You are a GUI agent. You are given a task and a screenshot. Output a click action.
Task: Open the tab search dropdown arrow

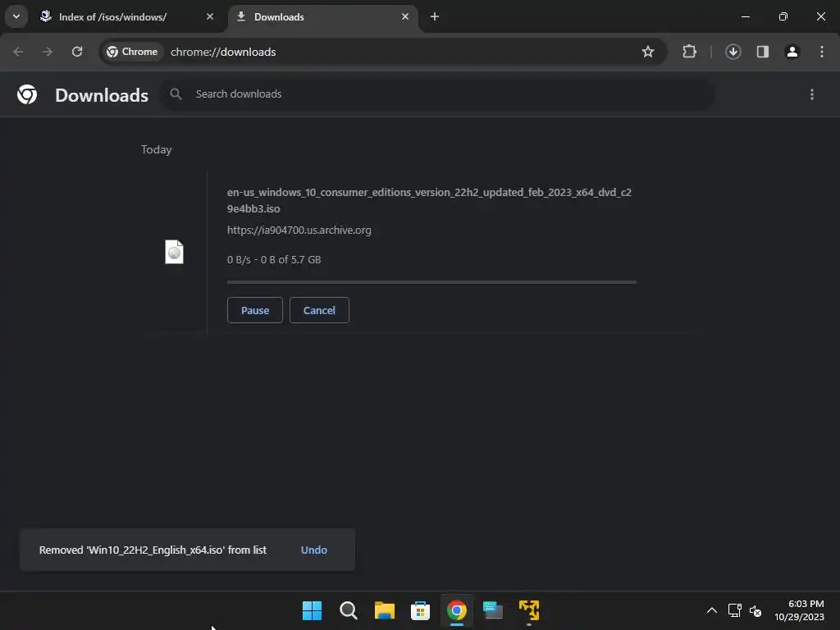[16, 16]
